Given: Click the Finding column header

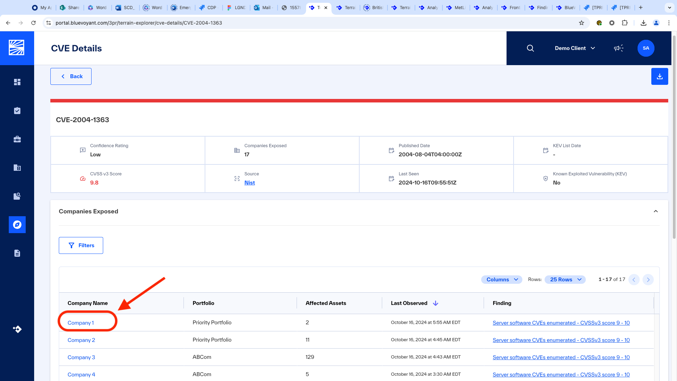Looking at the screenshot, I should point(502,303).
